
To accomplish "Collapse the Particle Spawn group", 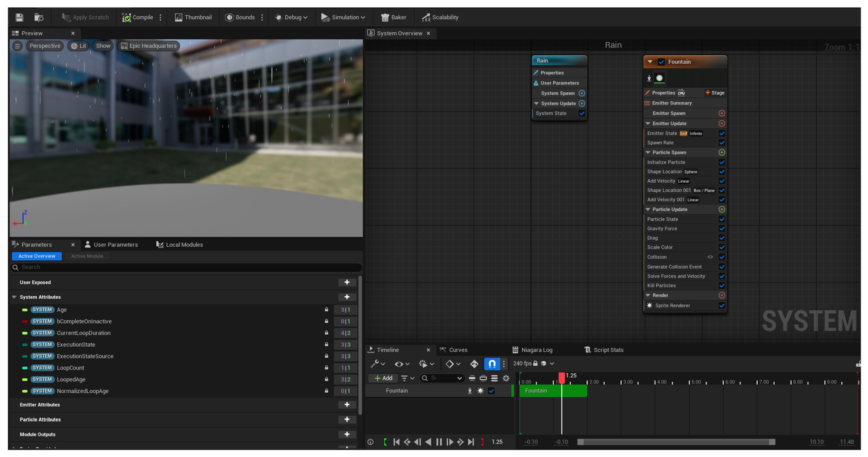I will pos(648,152).
